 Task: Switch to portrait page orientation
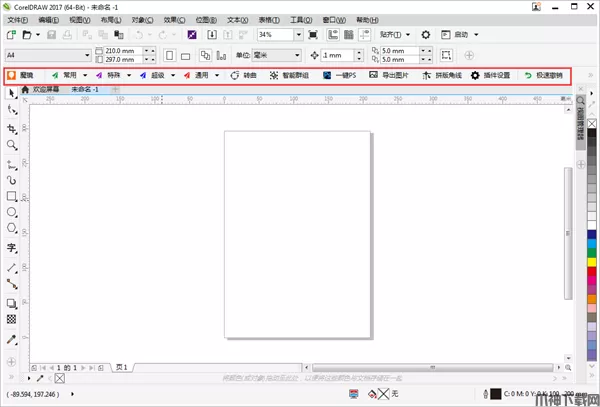[x=170, y=54]
